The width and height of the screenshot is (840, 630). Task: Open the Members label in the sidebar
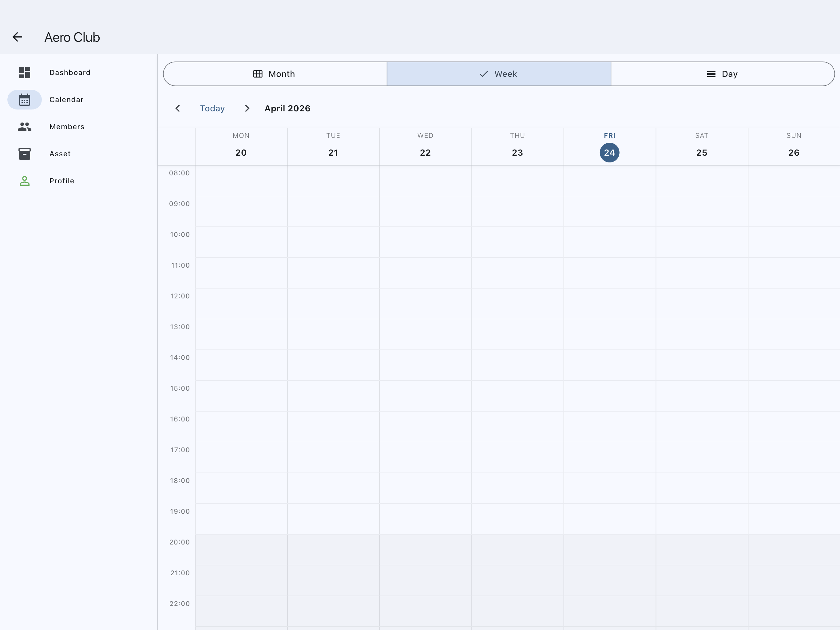(x=67, y=126)
